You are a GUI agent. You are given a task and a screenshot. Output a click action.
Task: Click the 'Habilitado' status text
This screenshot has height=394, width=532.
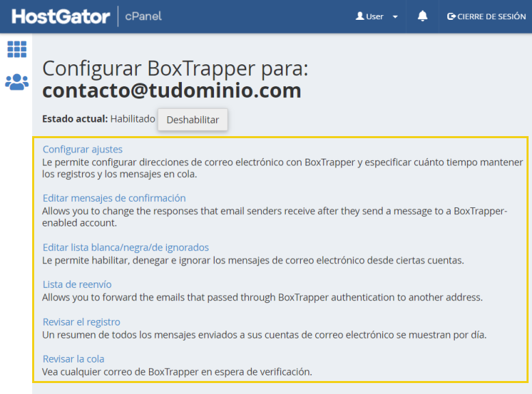tap(133, 119)
